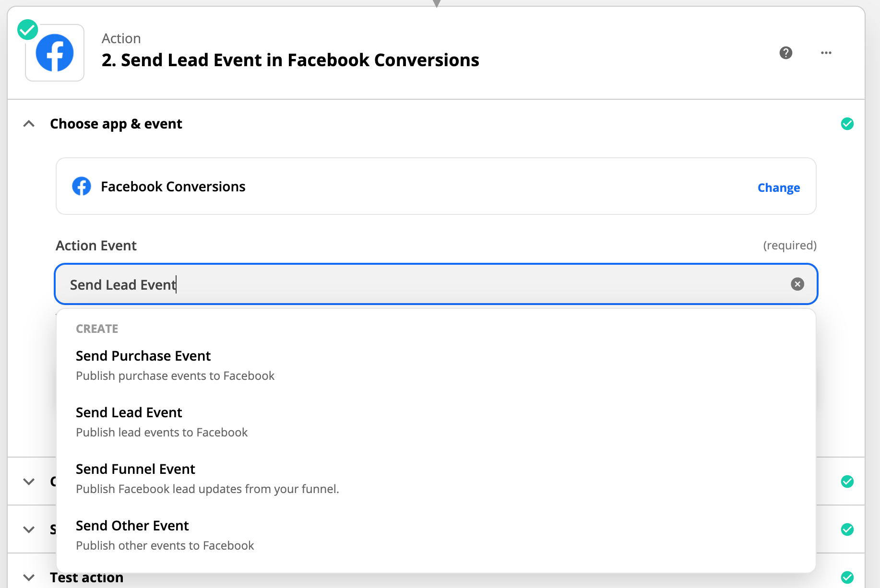Select Send Other Event action
Image resolution: width=880 pixels, height=588 pixels.
coord(132,525)
